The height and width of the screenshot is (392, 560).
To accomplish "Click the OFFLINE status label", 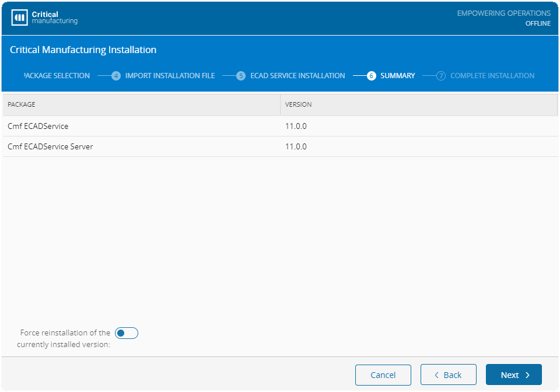I will (538, 23).
